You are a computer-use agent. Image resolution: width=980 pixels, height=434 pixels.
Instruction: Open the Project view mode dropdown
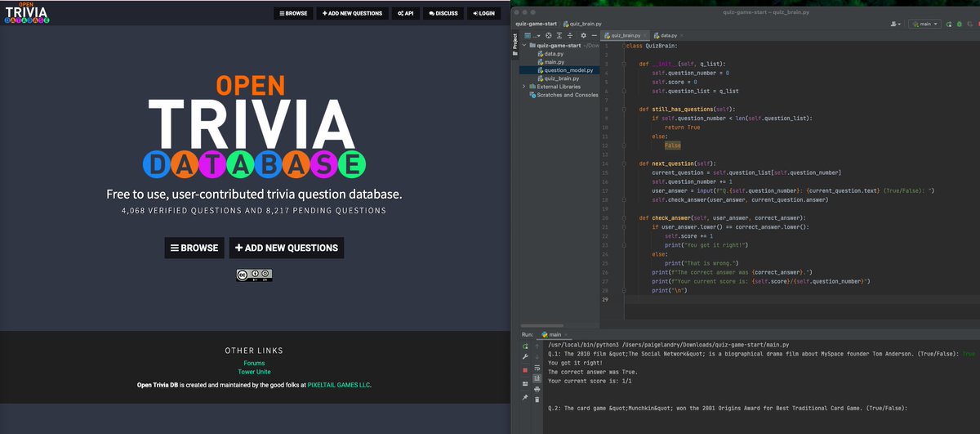[532, 36]
